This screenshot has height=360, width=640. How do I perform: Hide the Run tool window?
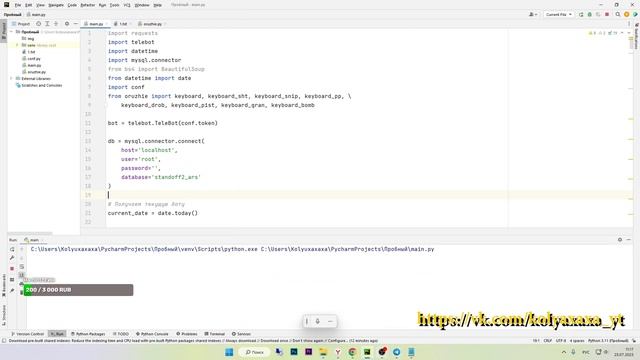pyautogui.click(x=629, y=240)
